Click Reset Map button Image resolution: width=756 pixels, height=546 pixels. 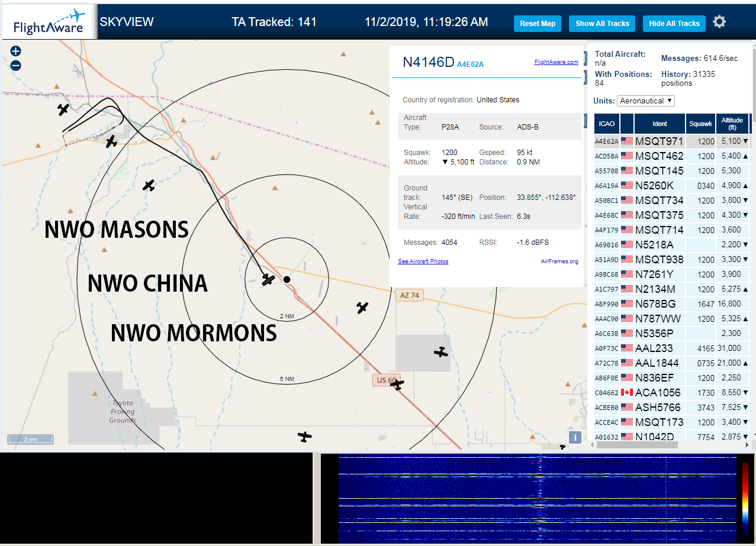tap(538, 24)
